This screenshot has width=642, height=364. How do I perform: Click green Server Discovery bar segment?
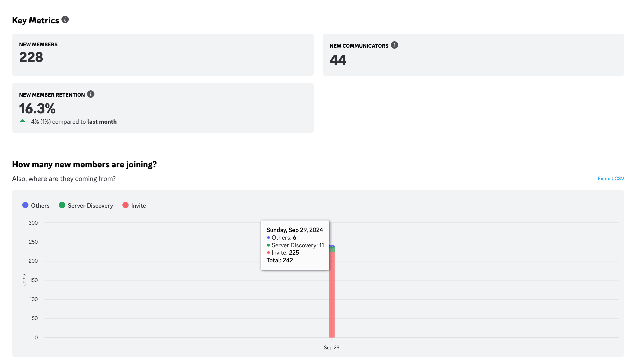(332, 250)
